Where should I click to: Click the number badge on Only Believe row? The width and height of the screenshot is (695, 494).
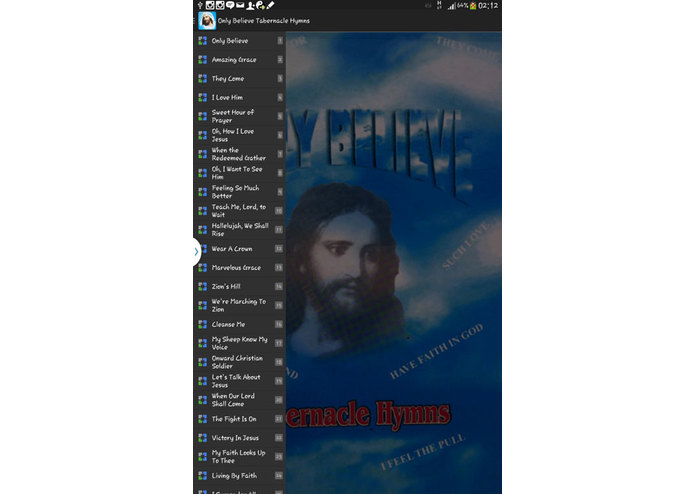coord(280,41)
